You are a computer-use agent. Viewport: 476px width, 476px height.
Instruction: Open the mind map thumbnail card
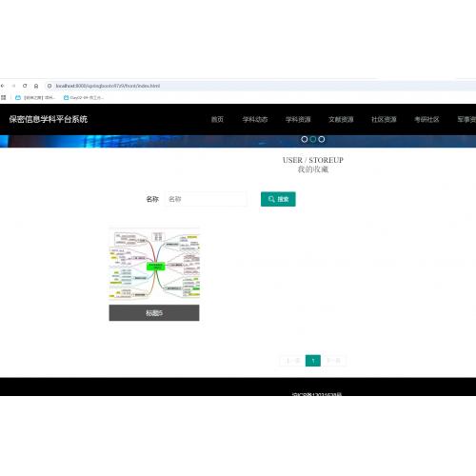tap(154, 274)
